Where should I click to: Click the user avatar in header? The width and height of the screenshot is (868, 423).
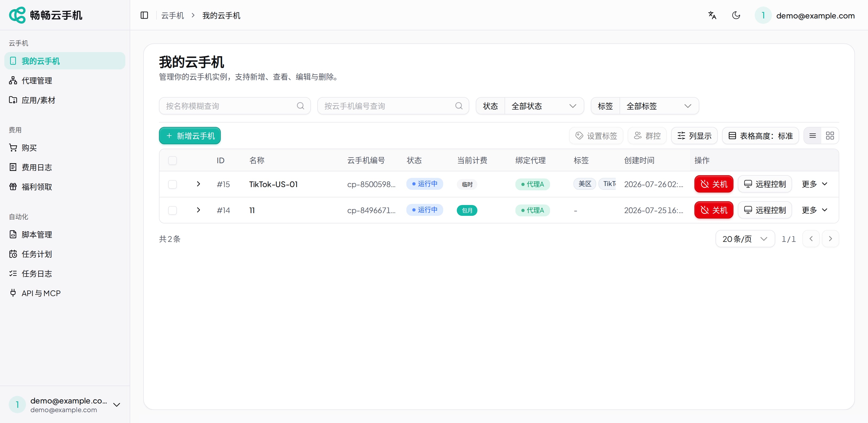[x=763, y=15]
